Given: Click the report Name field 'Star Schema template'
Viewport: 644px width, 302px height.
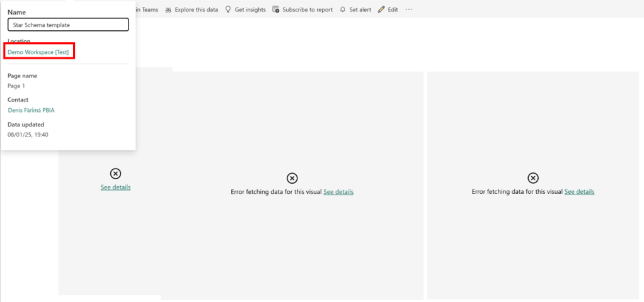Looking at the screenshot, I should (68, 25).
